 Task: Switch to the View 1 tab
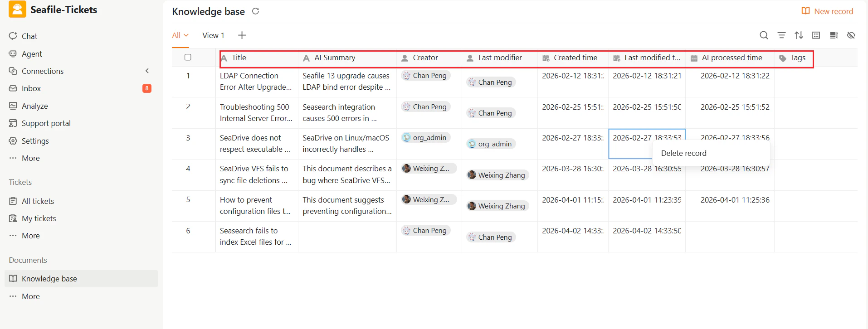213,35
